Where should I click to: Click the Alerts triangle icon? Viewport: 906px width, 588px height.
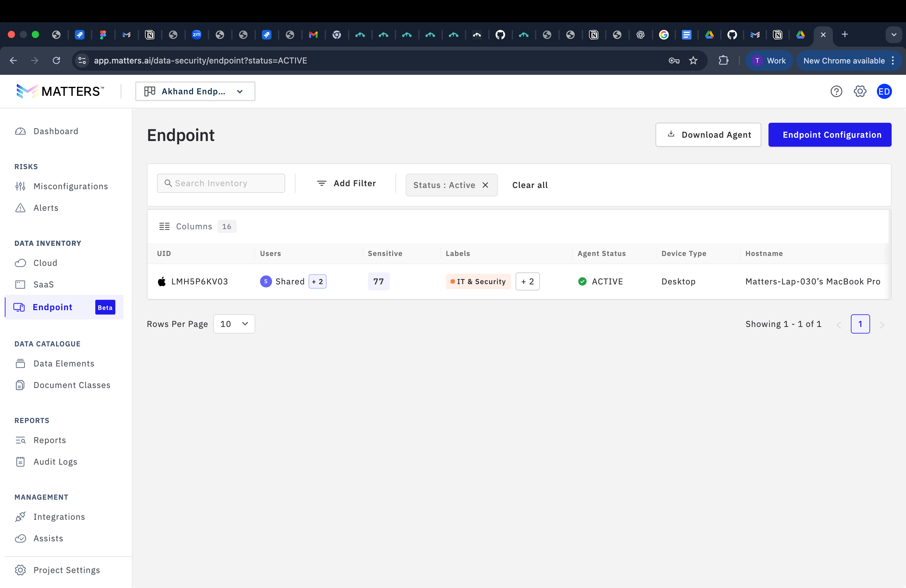(20, 208)
